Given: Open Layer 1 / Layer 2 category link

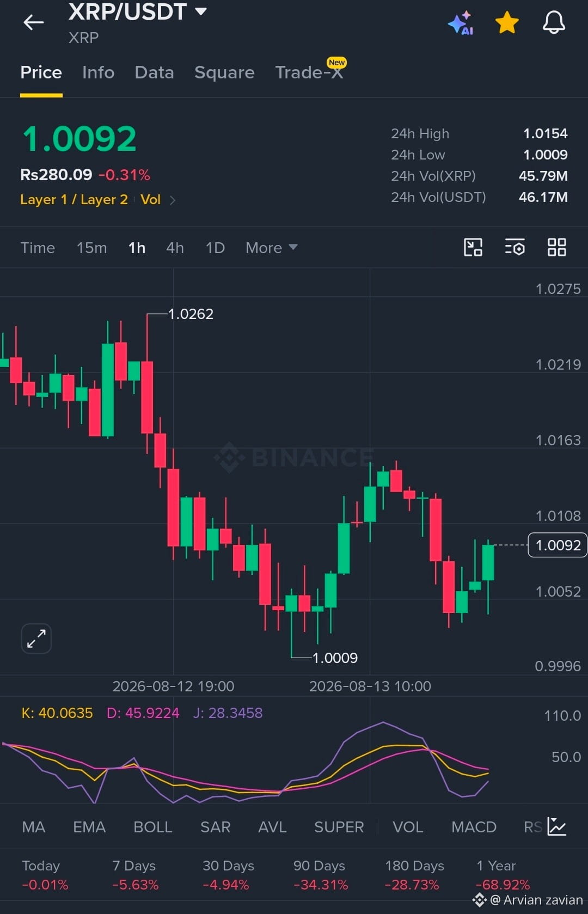Looking at the screenshot, I should pos(74,200).
